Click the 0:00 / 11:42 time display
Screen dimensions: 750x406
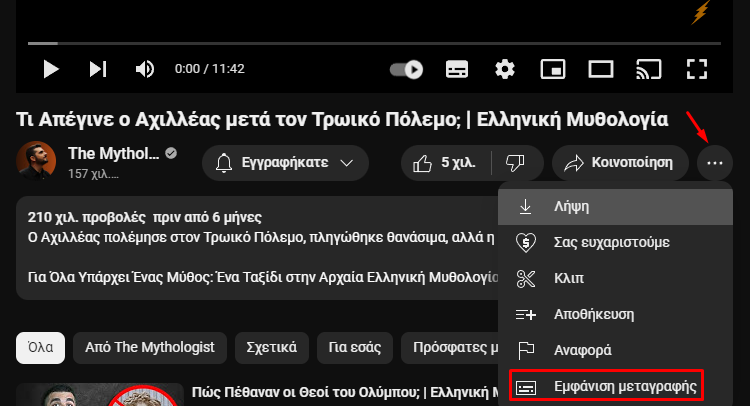pos(210,69)
